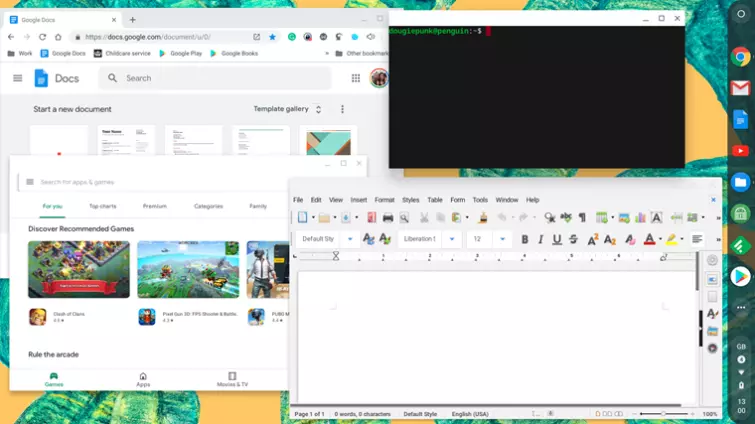The width and height of the screenshot is (755, 424).
Task: Open the Default Style paragraph dropdown
Action: click(350, 240)
